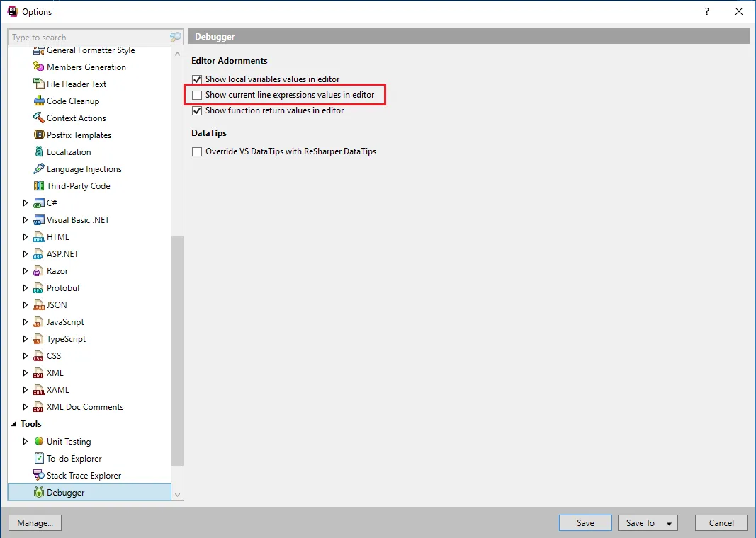Open the Save To dropdown arrow
This screenshot has width=756, height=538.
click(670, 524)
